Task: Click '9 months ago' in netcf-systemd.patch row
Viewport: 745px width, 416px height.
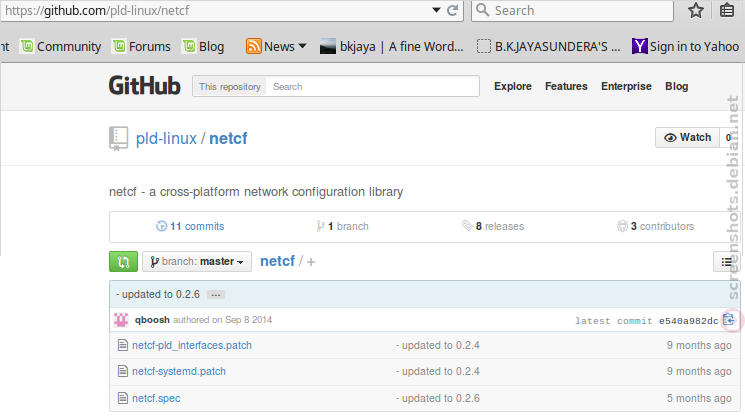Action: click(699, 371)
